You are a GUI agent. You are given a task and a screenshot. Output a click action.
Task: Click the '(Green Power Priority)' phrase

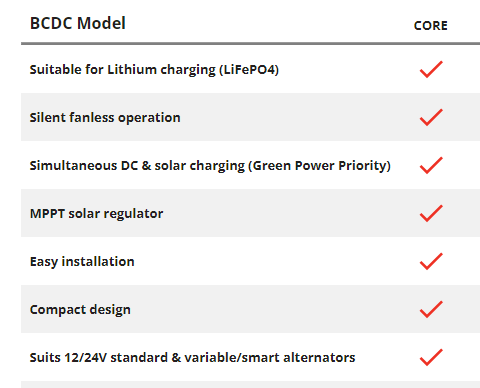click(319, 166)
